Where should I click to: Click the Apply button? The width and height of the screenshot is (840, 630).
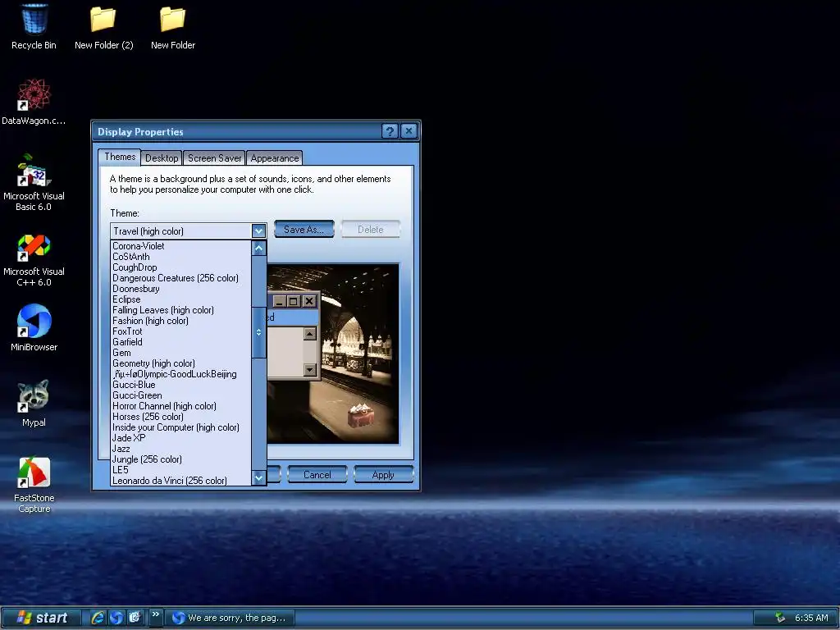coord(383,475)
